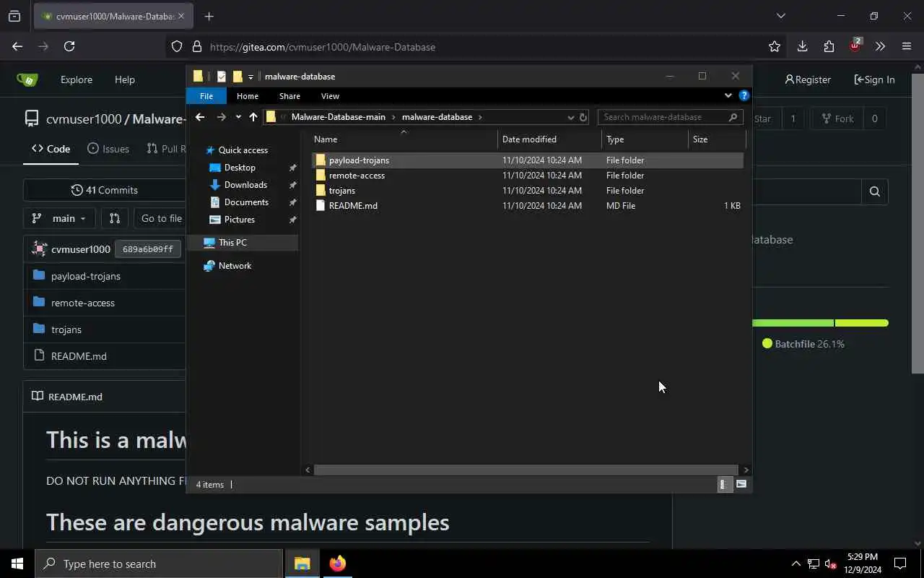Open the Issues tab on Gitea

pyautogui.click(x=108, y=149)
